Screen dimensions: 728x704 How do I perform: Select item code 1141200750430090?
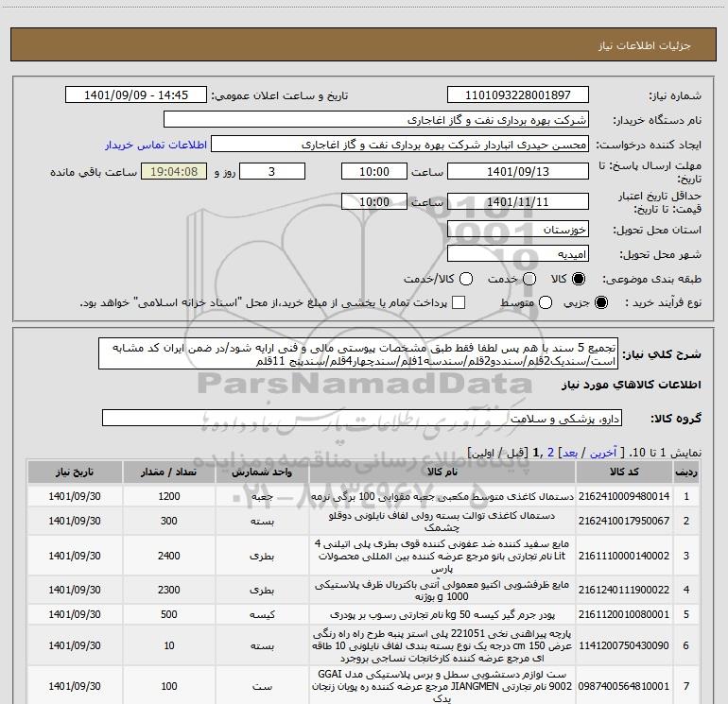point(624,645)
